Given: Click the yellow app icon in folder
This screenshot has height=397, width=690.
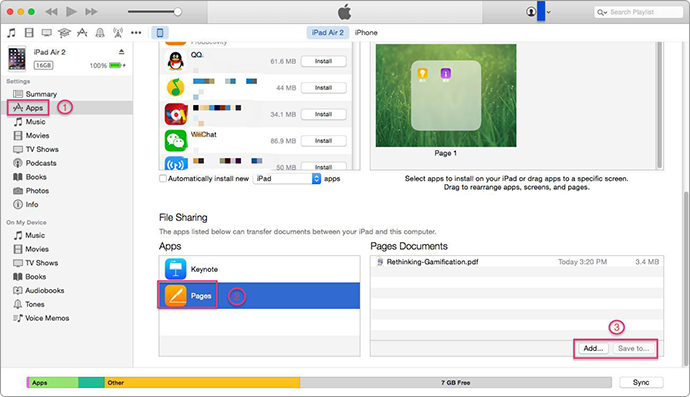Looking at the screenshot, I should [x=422, y=74].
